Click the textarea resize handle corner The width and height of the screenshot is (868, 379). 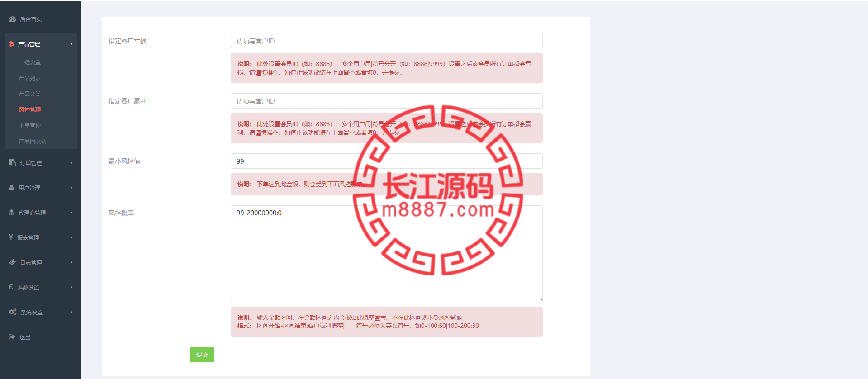pyautogui.click(x=540, y=299)
